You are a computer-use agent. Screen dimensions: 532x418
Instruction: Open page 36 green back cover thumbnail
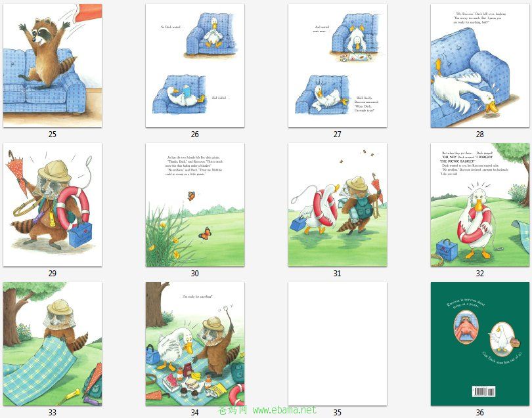pos(480,344)
